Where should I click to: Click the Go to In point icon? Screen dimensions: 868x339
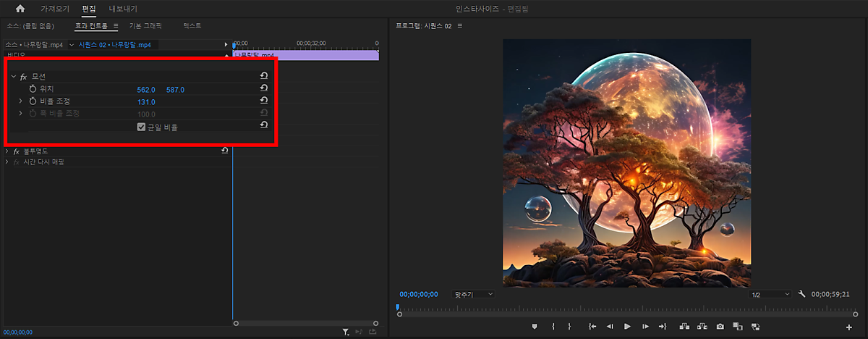click(592, 327)
